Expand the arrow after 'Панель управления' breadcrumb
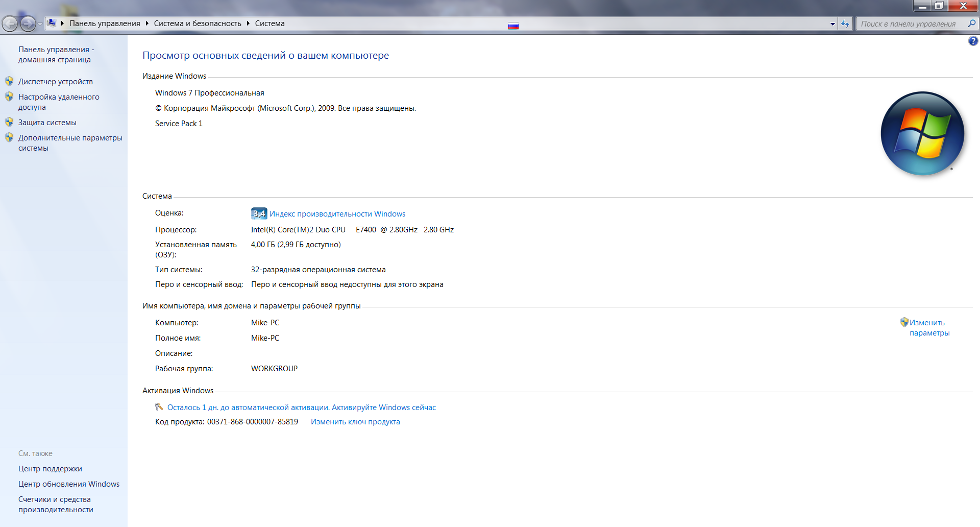This screenshot has width=980, height=527. 147,23
